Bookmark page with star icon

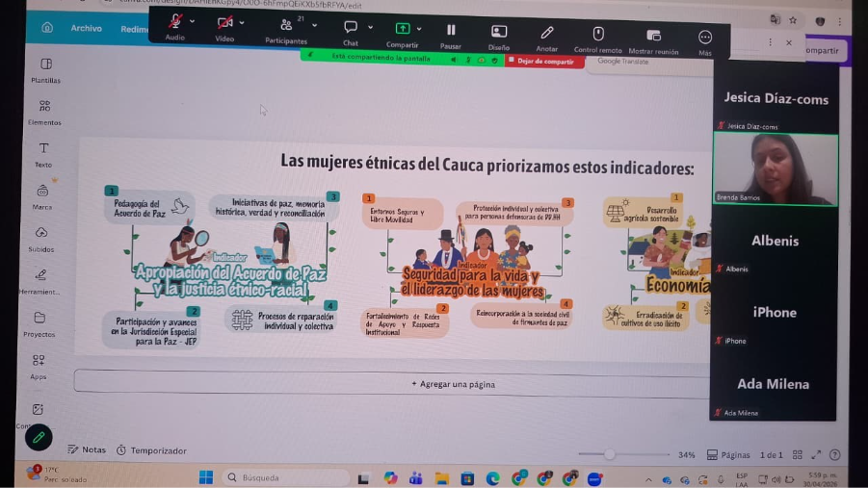pyautogui.click(x=793, y=20)
